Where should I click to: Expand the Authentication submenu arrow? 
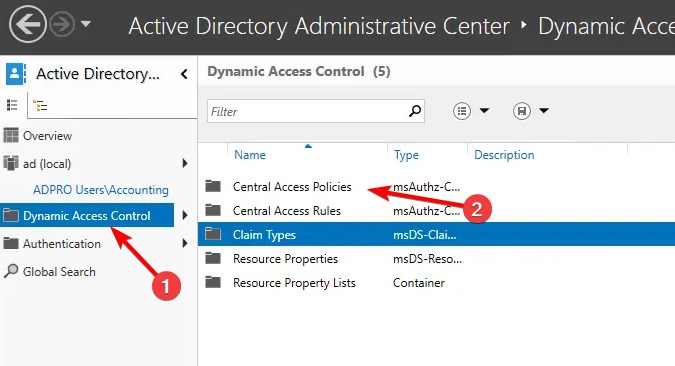[185, 243]
